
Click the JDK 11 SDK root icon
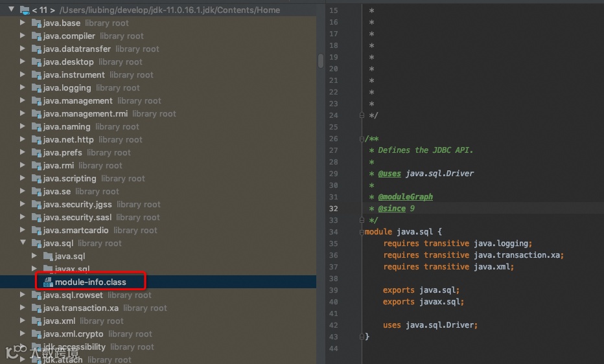[x=25, y=10]
